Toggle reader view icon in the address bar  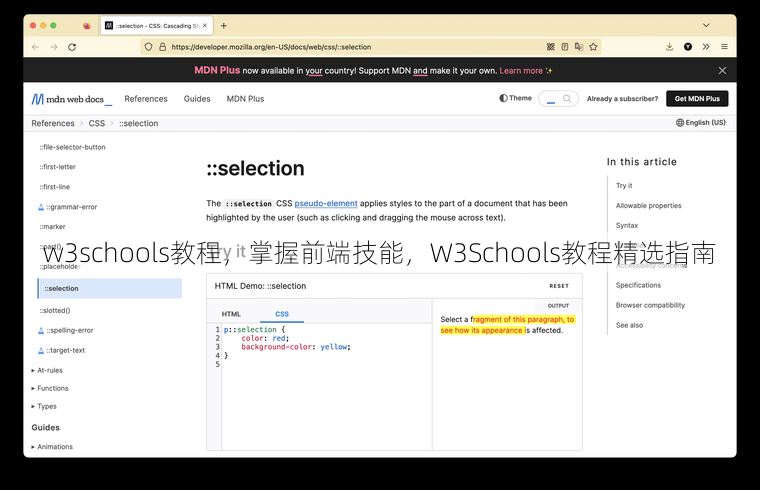coord(565,47)
